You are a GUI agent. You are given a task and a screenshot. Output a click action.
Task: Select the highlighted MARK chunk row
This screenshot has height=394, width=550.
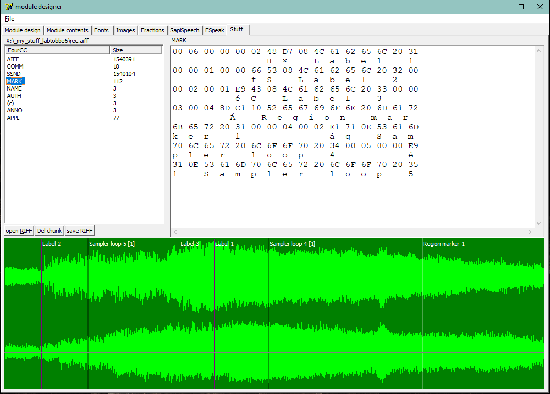pyautogui.click(x=83, y=81)
